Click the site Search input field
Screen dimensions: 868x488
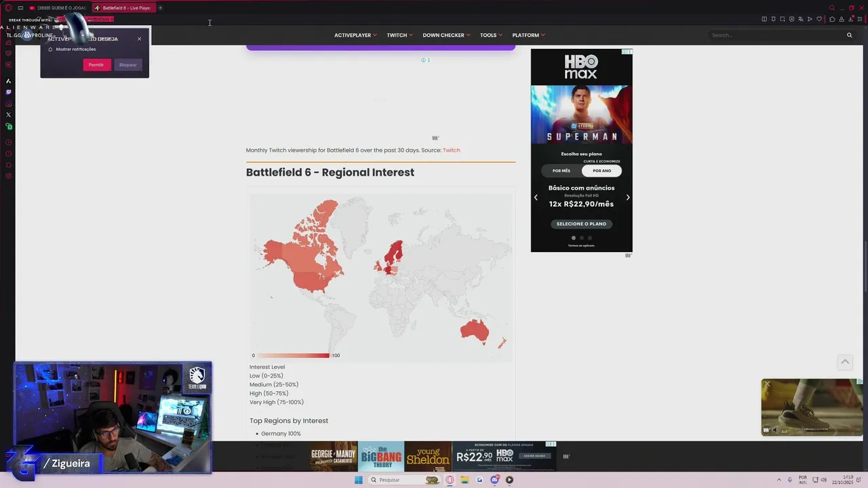click(775, 35)
